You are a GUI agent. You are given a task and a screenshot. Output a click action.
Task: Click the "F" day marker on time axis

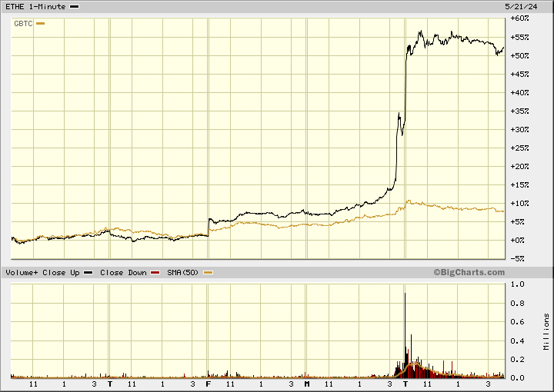(x=209, y=384)
